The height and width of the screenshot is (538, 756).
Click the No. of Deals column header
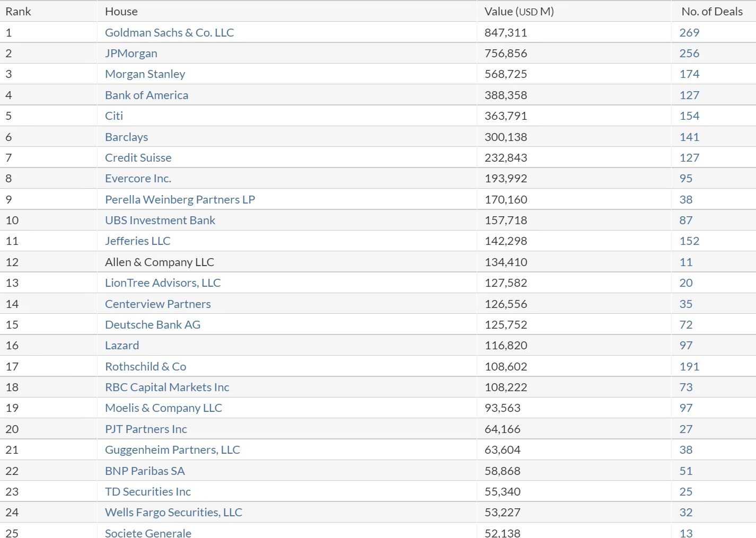pos(711,11)
